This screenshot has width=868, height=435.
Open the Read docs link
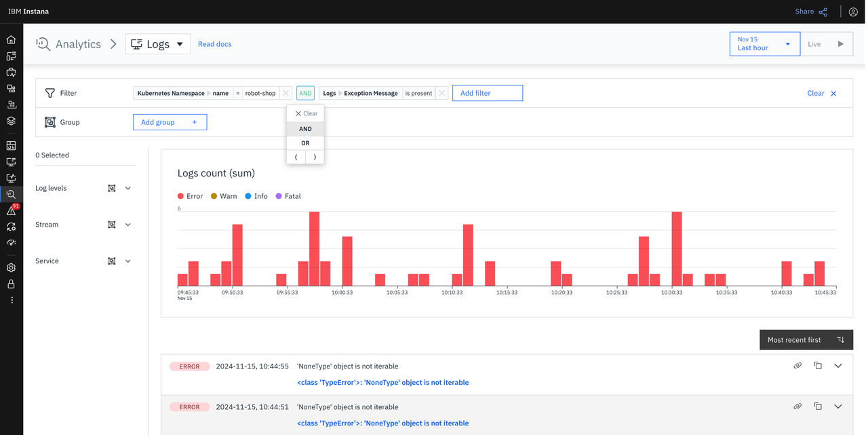tap(214, 44)
